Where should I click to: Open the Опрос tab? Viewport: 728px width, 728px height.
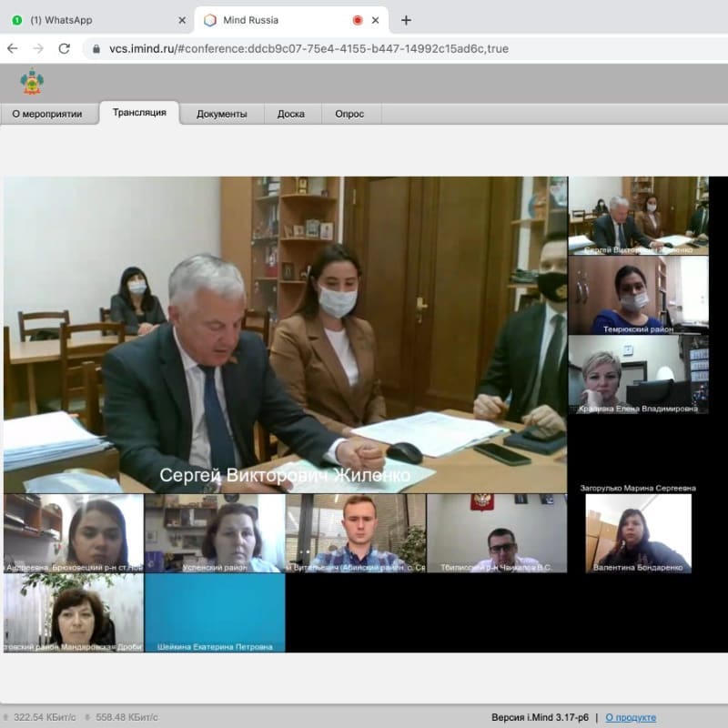coord(349,114)
